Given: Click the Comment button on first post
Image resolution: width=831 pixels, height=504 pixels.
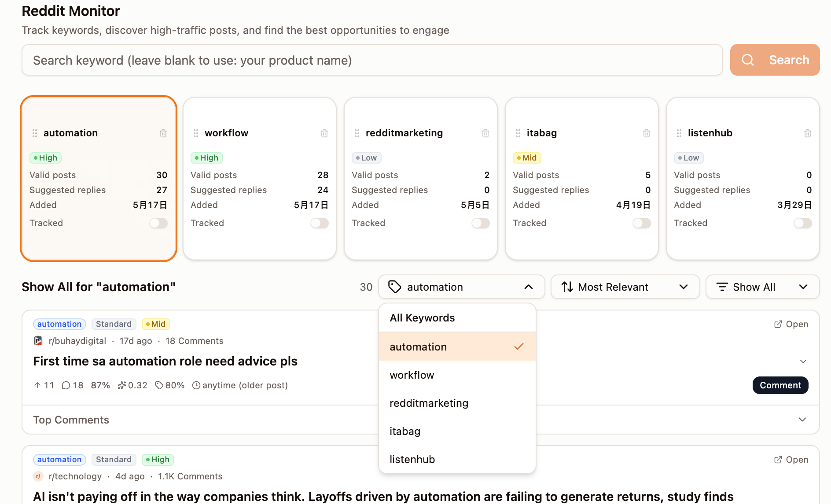Looking at the screenshot, I should (780, 385).
